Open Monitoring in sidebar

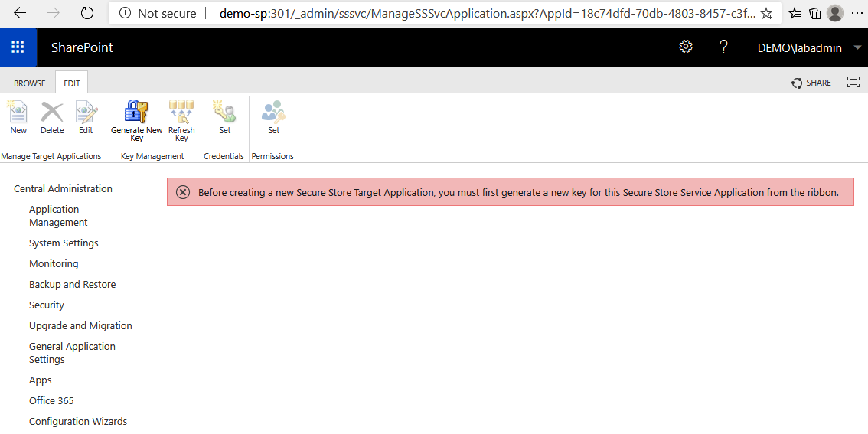(x=54, y=263)
